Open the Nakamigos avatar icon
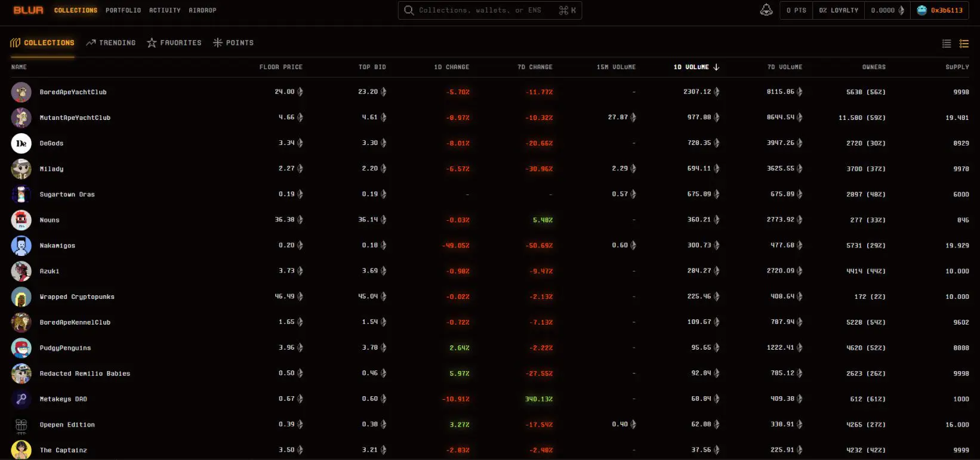The height and width of the screenshot is (460, 980). click(21, 246)
